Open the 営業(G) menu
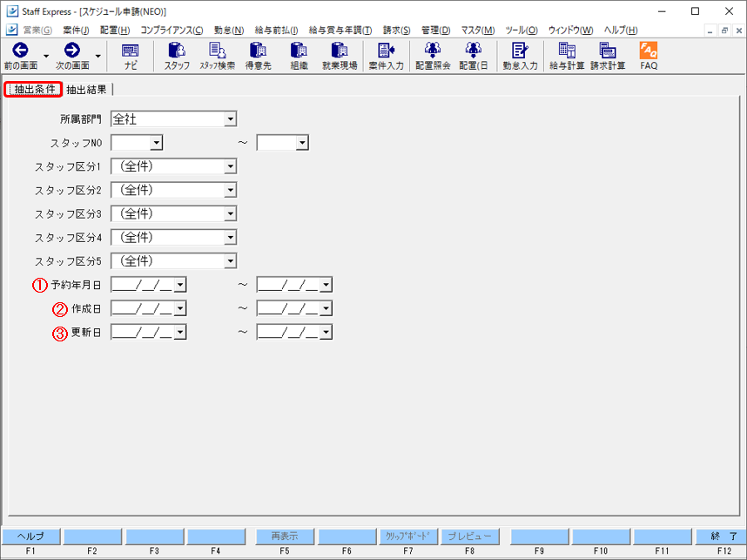747x560 pixels. click(x=37, y=30)
